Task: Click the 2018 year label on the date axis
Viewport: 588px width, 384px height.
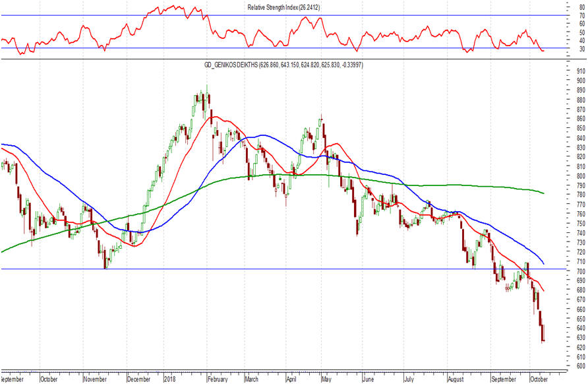Action: [x=170, y=379]
